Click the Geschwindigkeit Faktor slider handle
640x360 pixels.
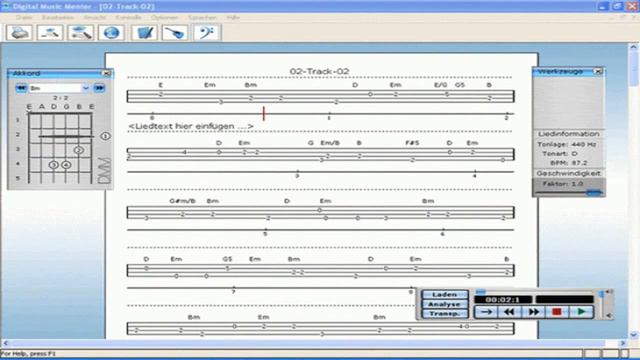tap(594, 192)
